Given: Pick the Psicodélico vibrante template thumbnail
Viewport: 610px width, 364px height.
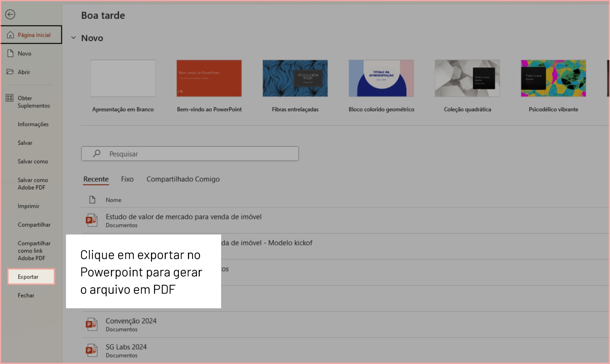Looking at the screenshot, I should click(553, 79).
